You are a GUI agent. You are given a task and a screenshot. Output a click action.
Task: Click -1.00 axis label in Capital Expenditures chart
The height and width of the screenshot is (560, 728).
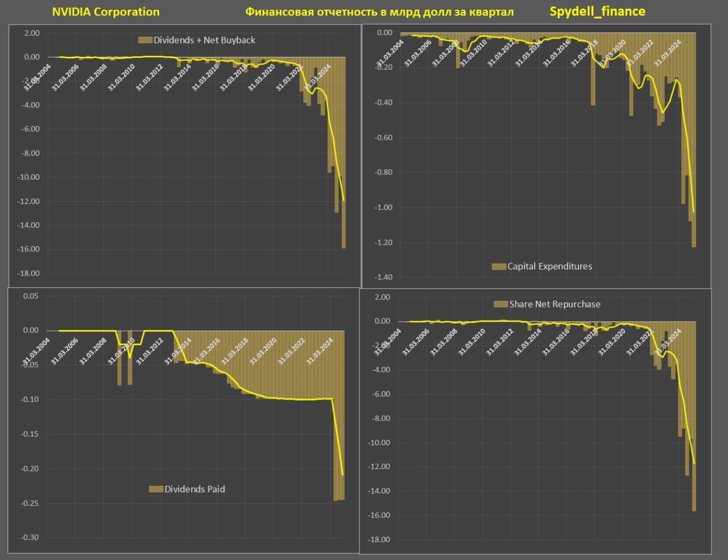click(x=383, y=208)
